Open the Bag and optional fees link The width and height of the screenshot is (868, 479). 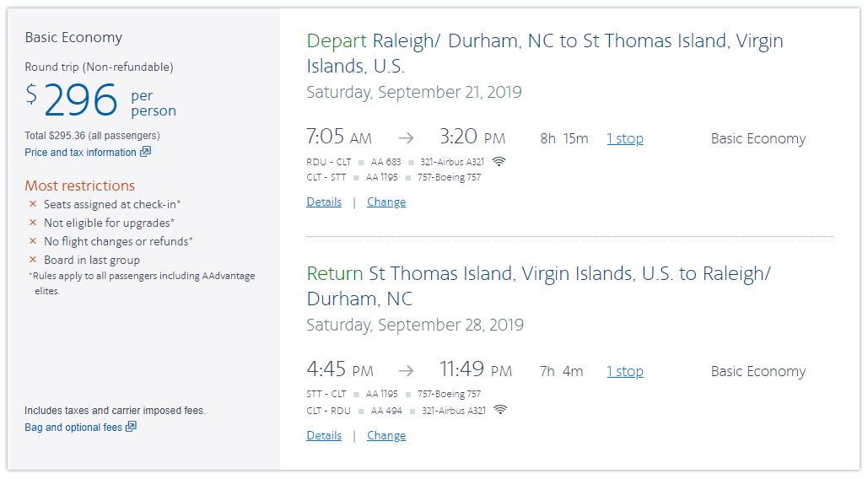coord(73,428)
